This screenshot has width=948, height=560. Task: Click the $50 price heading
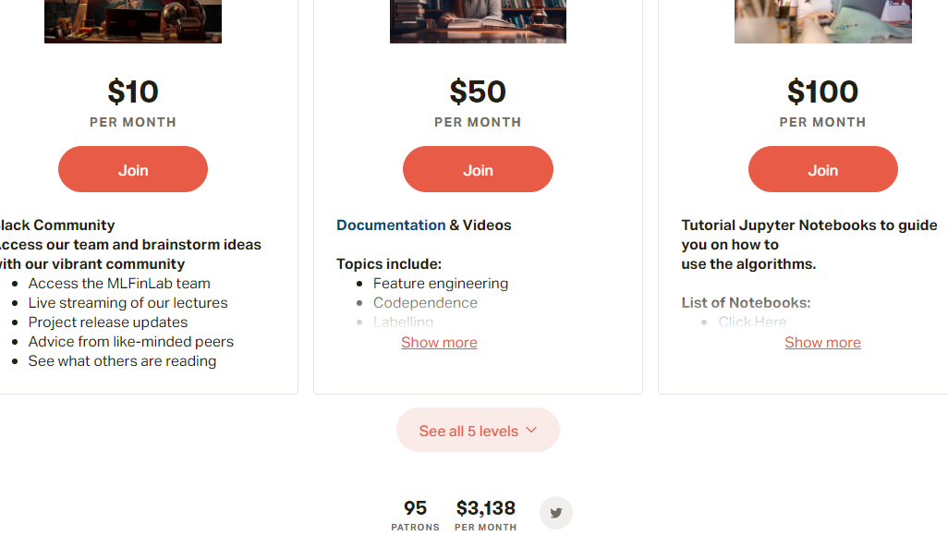[x=478, y=92]
